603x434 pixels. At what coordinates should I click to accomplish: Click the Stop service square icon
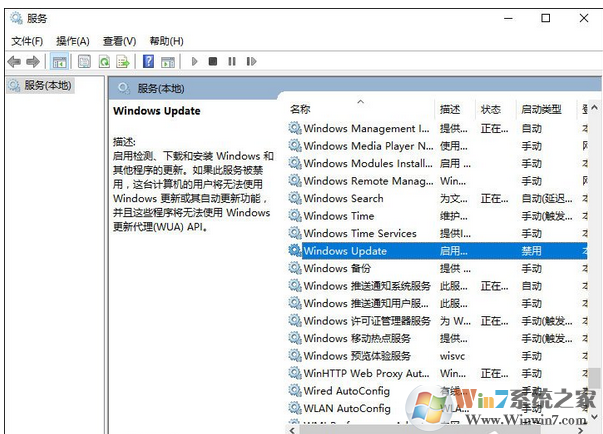[213, 62]
